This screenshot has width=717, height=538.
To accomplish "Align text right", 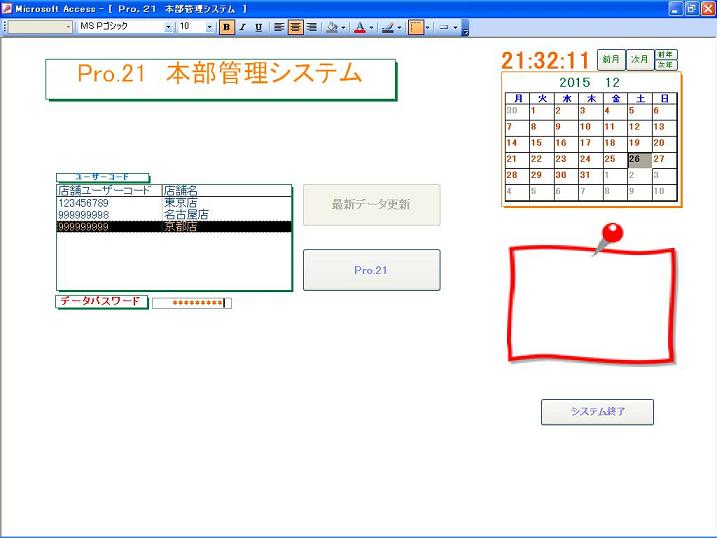I will tap(312, 27).
